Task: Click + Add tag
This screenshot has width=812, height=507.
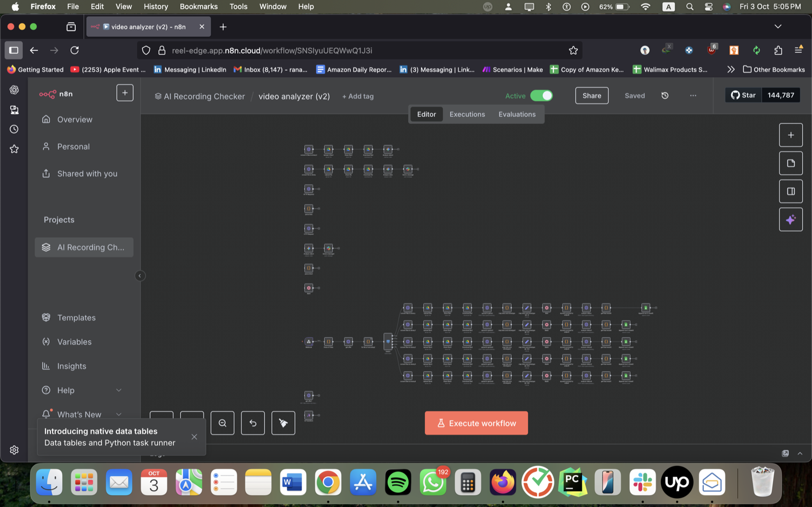Action: 358,96
